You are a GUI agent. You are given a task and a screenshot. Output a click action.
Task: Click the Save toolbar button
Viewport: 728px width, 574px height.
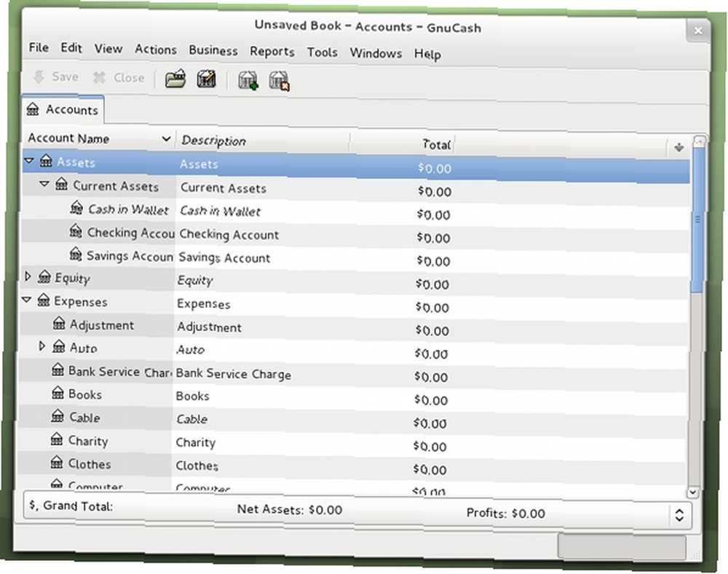point(56,76)
